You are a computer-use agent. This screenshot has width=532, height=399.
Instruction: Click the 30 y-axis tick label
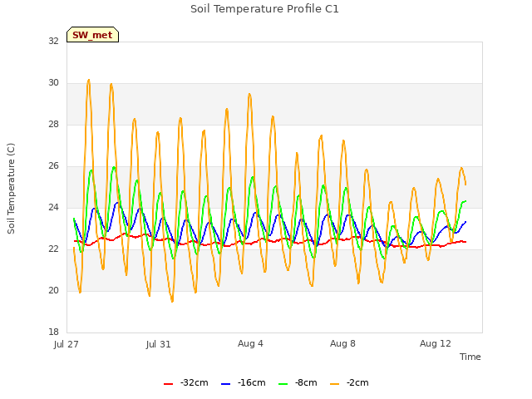click(53, 83)
